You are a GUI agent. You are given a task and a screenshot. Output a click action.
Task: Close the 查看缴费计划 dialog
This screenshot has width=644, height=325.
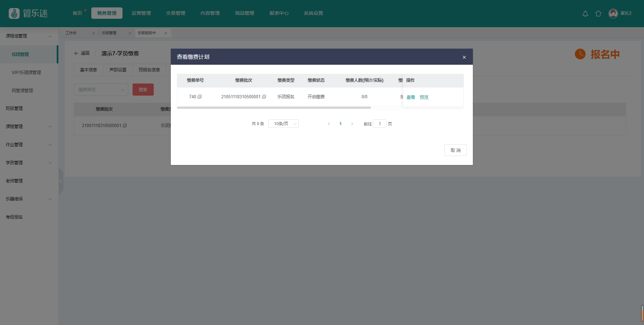coord(464,57)
